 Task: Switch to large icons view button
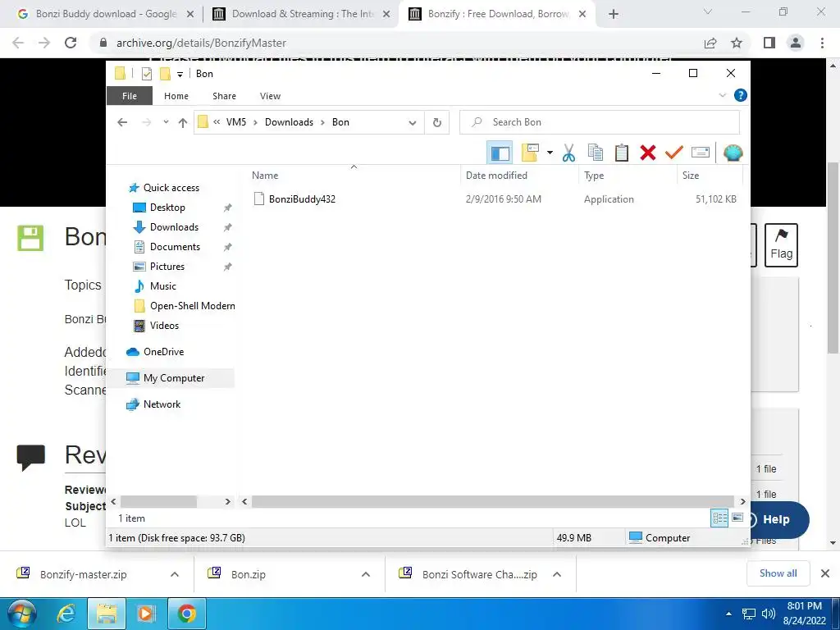click(x=737, y=518)
